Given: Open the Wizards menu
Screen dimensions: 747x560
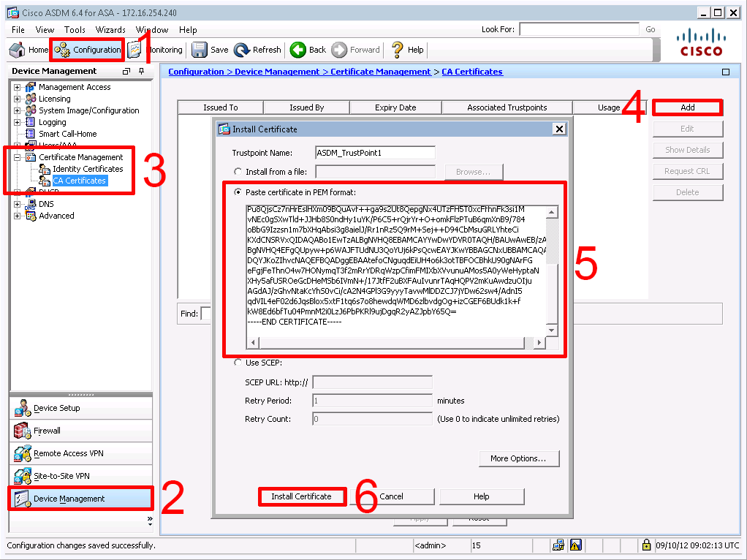Looking at the screenshot, I should click(x=110, y=29).
